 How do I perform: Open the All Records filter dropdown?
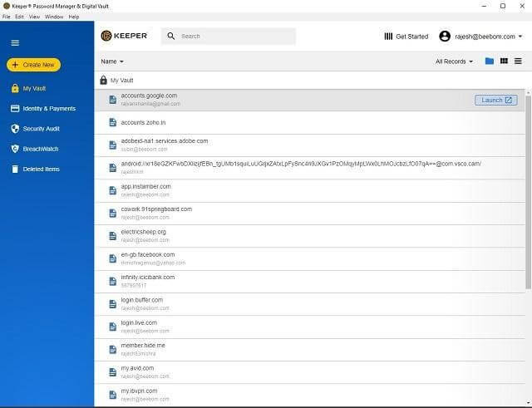click(454, 61)
